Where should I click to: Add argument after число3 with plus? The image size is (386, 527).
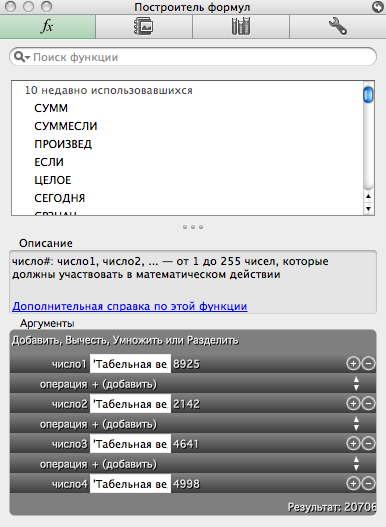[353, 443]
